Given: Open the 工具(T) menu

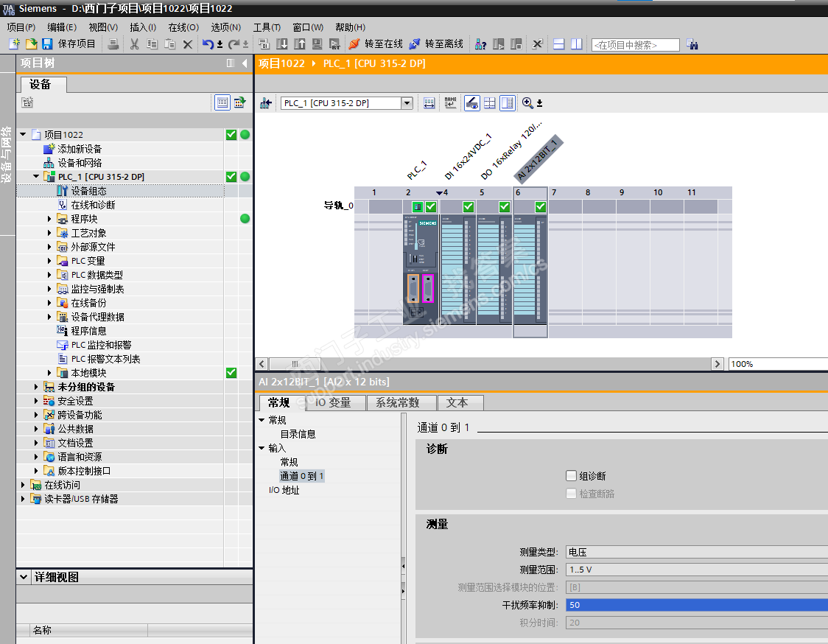Looking at the screenshot, I should click(267, 27).
